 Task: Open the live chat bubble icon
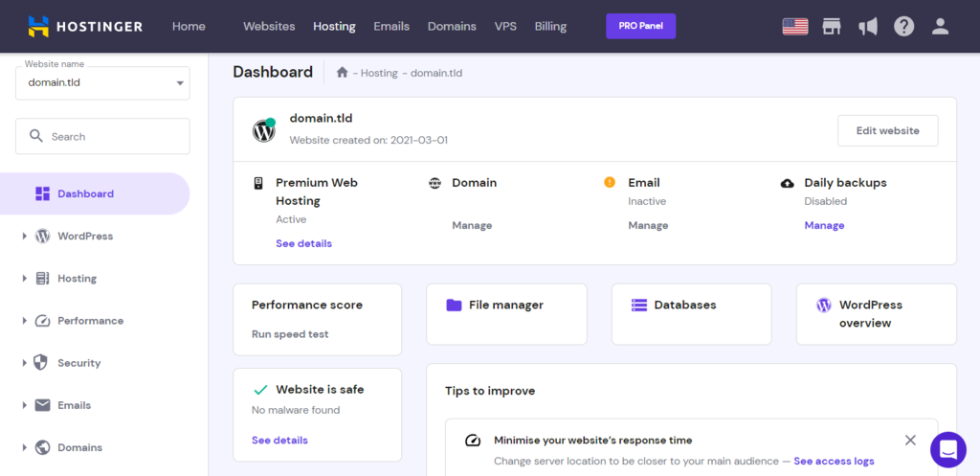tap(947, 449)
